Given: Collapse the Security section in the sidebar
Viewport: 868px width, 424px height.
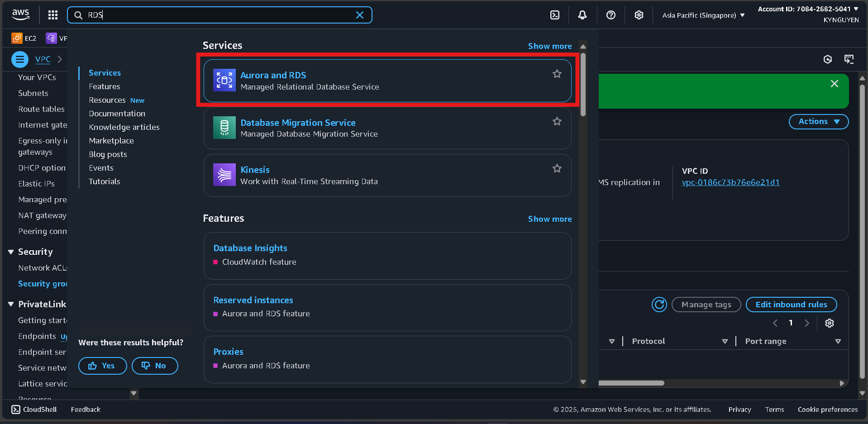Looking at the screenshot, I should click(11, 252).
